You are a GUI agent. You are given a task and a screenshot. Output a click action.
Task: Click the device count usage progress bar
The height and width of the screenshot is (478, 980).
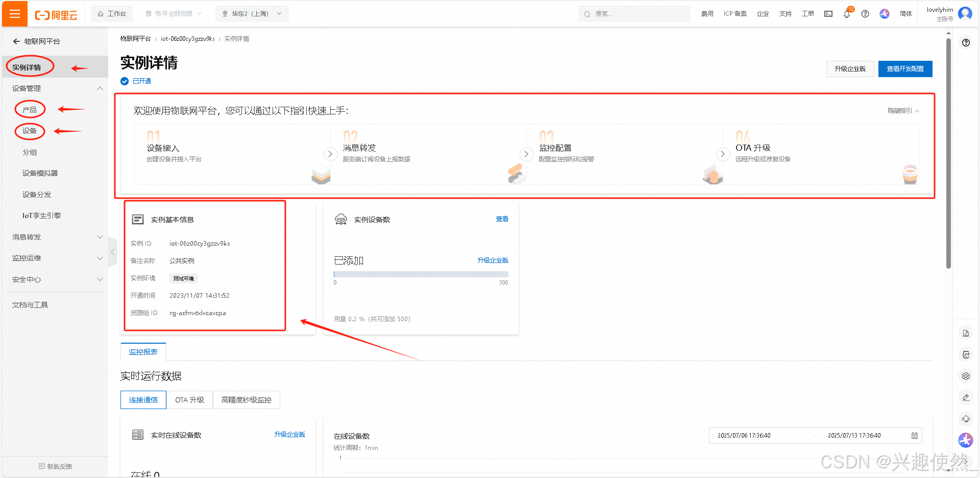pos(421,274)
